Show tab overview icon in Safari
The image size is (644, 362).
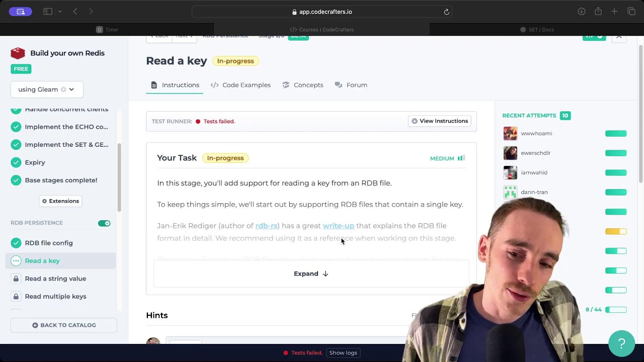pyautogui.click(x=631, y=12)
